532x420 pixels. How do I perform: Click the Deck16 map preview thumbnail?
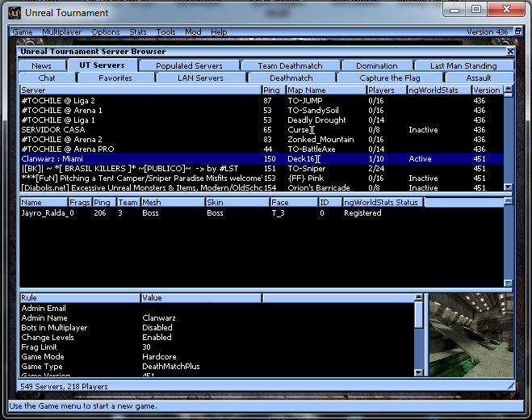(471, 335)
